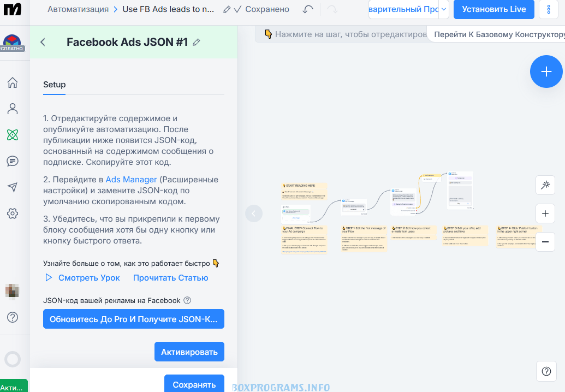Open the Automation atom icon
The width and height of the screenshot is (565, 392).
pos(12,135)
